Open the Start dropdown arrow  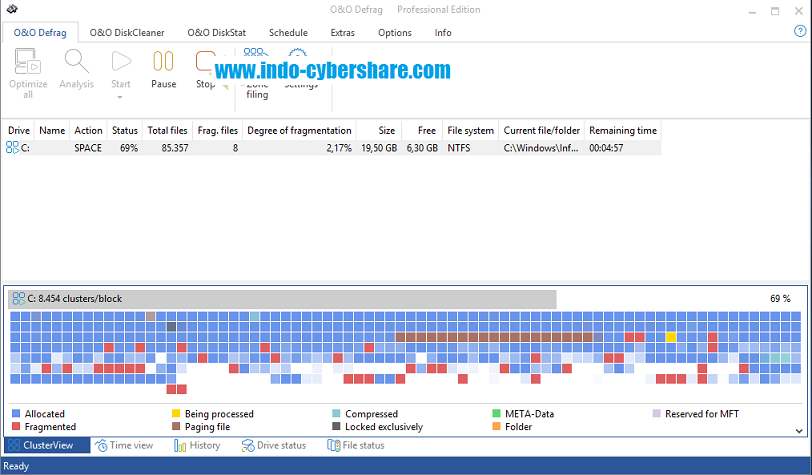120,97
